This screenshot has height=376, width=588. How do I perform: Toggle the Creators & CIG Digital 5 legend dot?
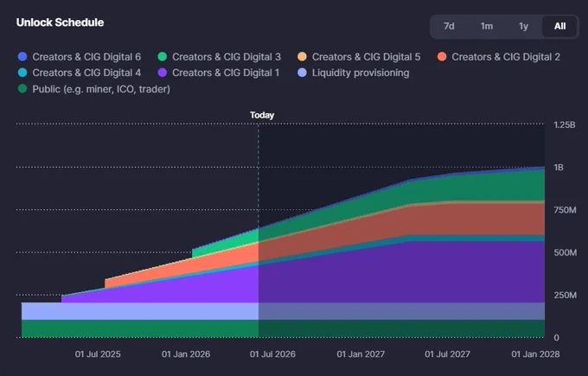pos(302,56)
